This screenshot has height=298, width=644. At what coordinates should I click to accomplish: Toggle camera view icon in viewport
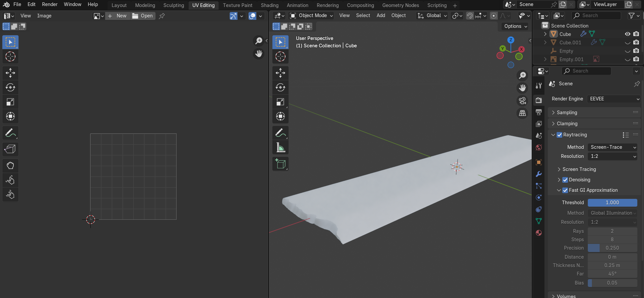522,100
